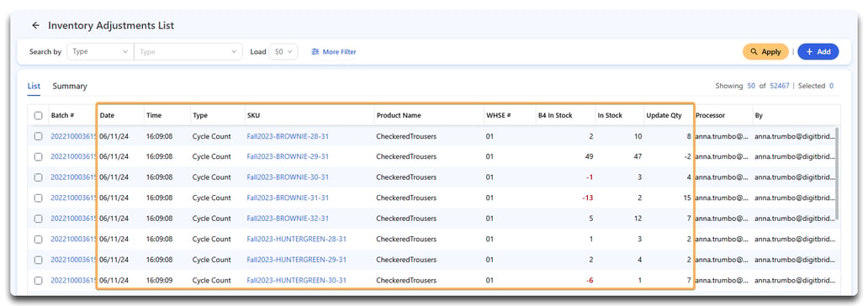The width and height of the screenshot is (868, 306).
Task: Click the SKU column header
Action: click(253, 116)
